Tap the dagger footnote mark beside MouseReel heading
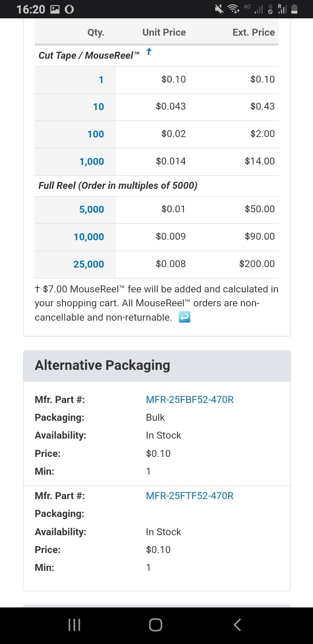 [149, 51]
